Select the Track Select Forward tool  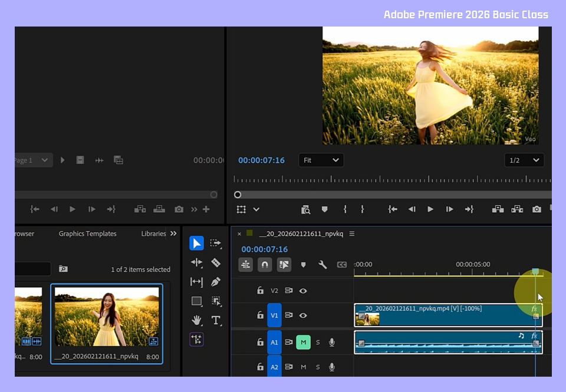[216, 243]
